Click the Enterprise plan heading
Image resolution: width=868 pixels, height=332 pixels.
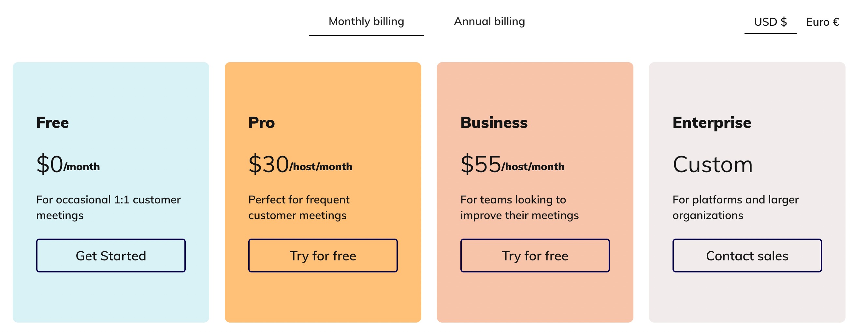(x=712, y=123)
